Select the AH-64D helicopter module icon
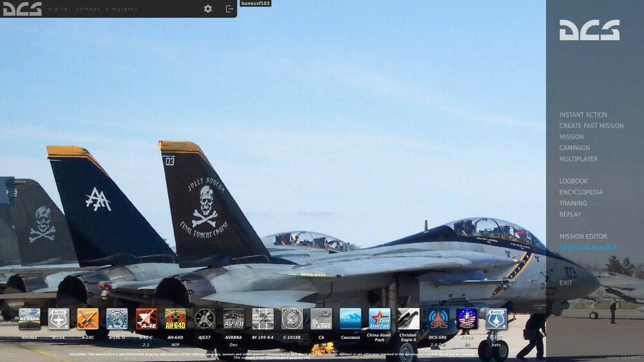The width and height of the screenshot is (644, 362). [x=175, y=319]
